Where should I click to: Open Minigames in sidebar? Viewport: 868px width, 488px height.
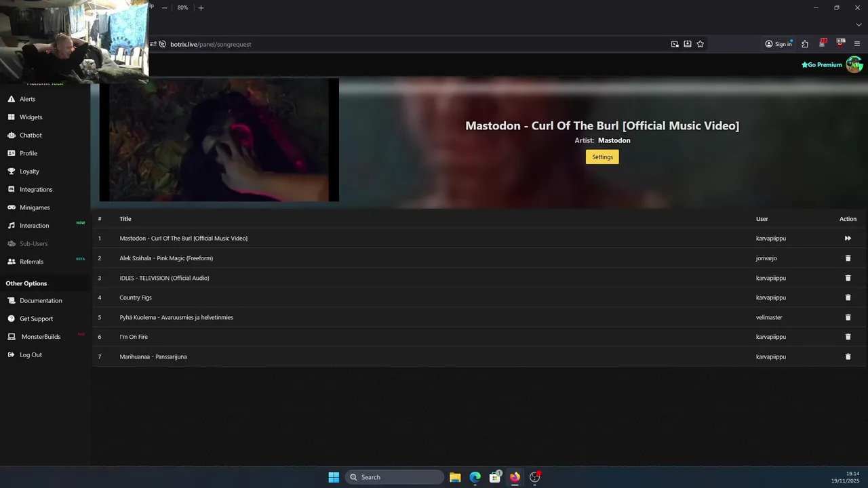(35, 207)
